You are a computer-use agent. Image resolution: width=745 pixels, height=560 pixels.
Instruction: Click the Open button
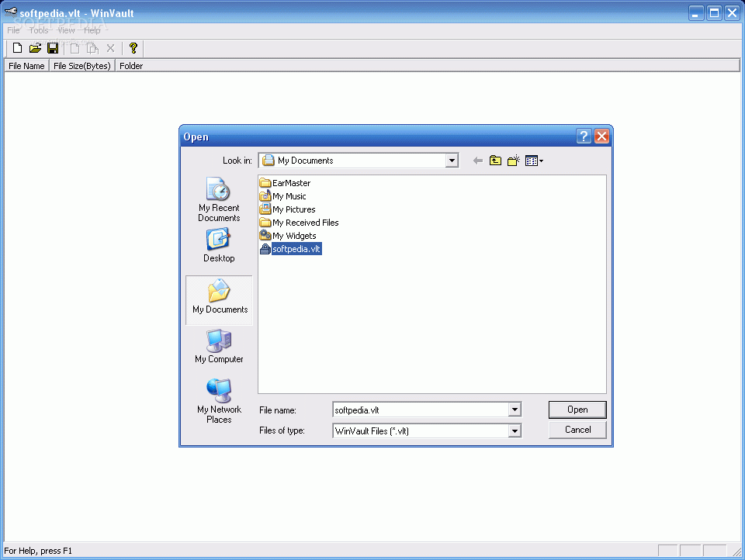577,410
